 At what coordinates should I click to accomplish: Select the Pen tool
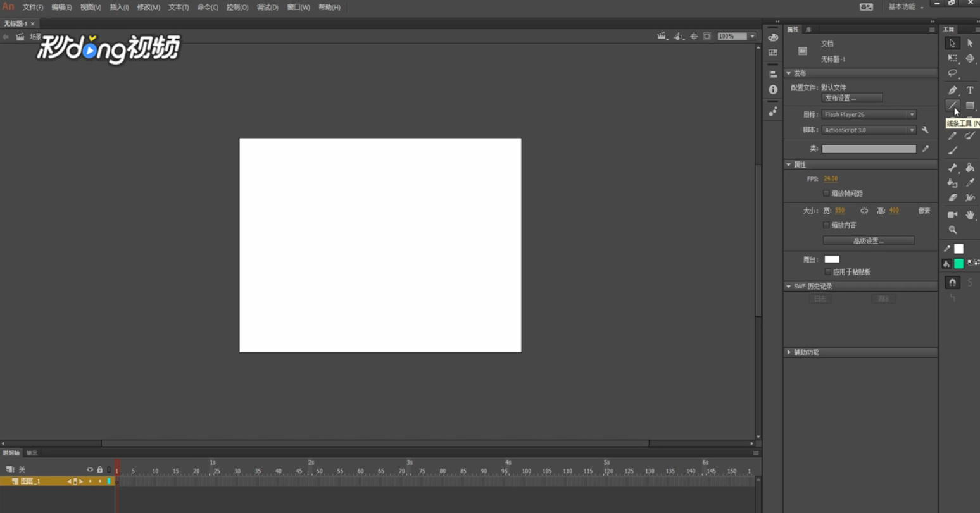(x=952, y=90)
